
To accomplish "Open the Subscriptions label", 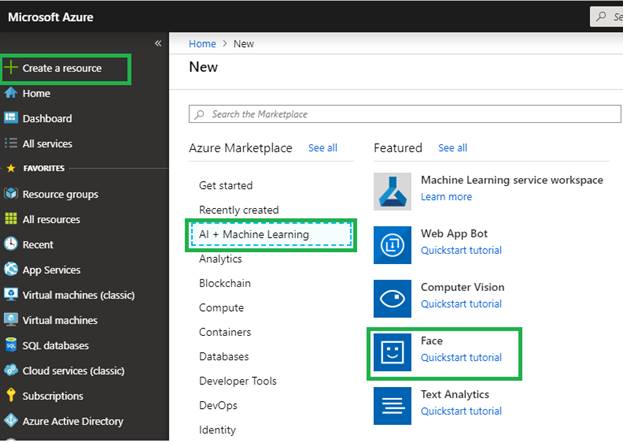I will pos(52,396).
